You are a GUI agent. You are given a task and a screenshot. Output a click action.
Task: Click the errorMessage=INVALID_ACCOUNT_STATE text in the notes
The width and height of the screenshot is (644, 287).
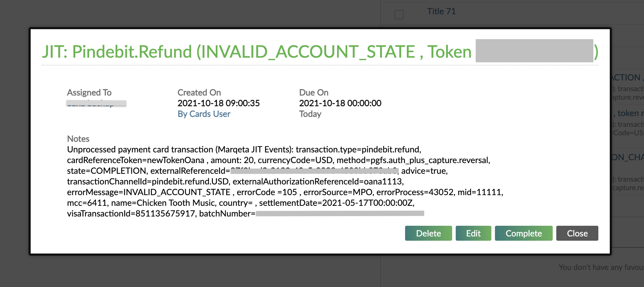149,192
